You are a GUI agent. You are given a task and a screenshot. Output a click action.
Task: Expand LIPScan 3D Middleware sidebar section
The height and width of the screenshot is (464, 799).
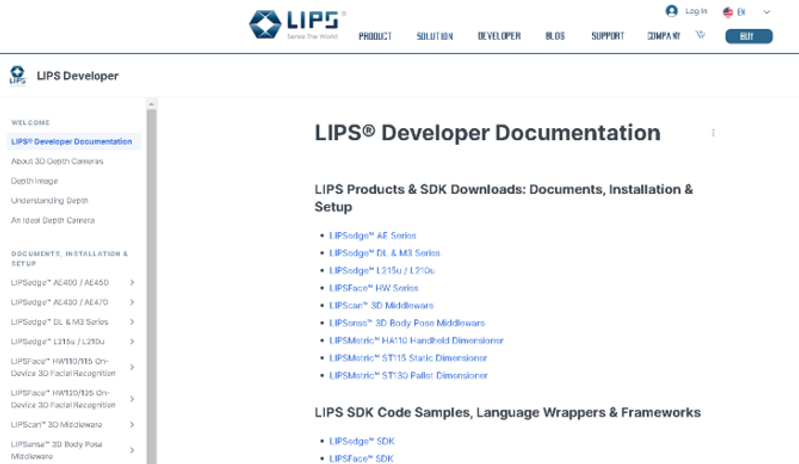pyautogui.click(x=132, y=424)
